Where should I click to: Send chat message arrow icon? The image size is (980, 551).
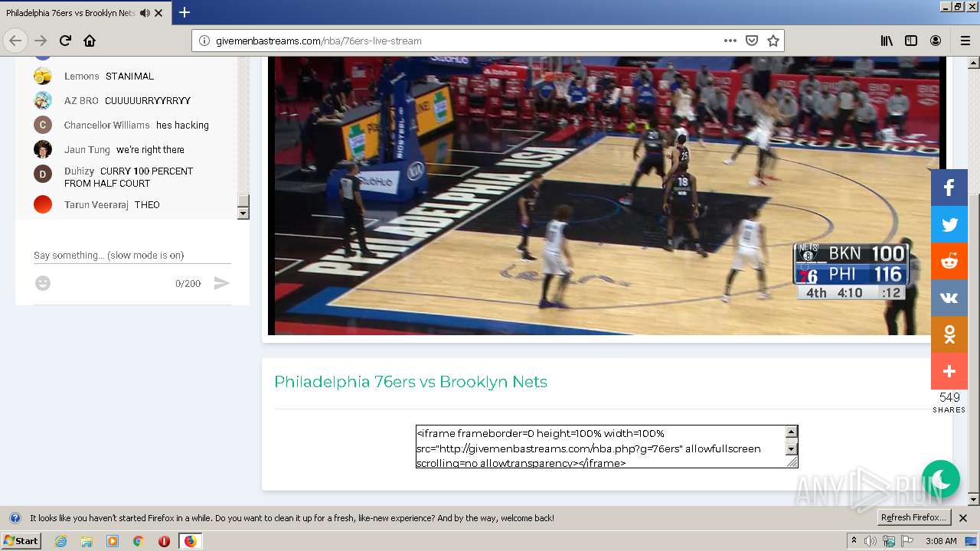tap(221, 283)
